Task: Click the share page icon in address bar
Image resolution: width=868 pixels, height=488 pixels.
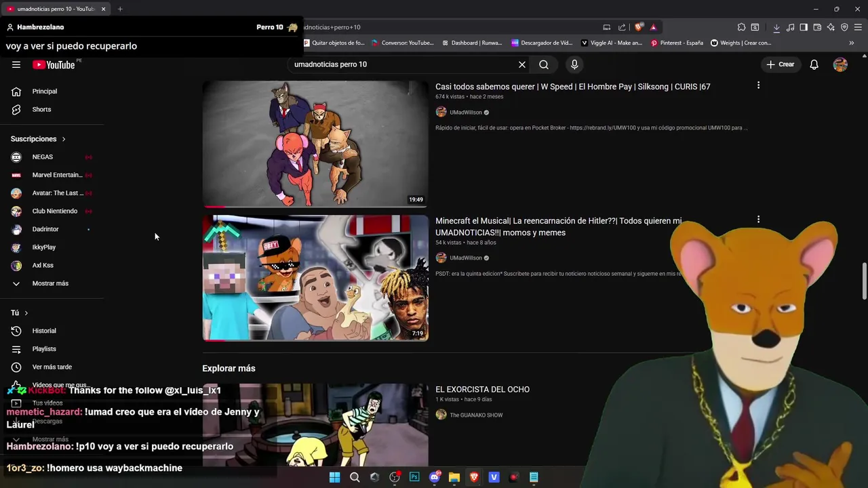Action: pos(622,27)
